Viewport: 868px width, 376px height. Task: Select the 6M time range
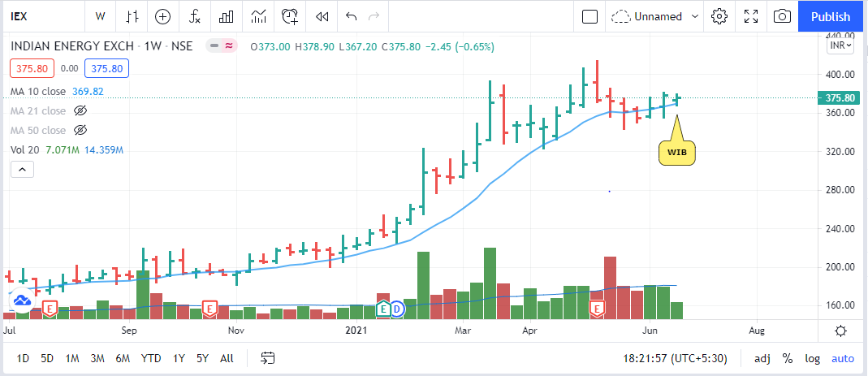pyautogui.click(x=123, y=358)
